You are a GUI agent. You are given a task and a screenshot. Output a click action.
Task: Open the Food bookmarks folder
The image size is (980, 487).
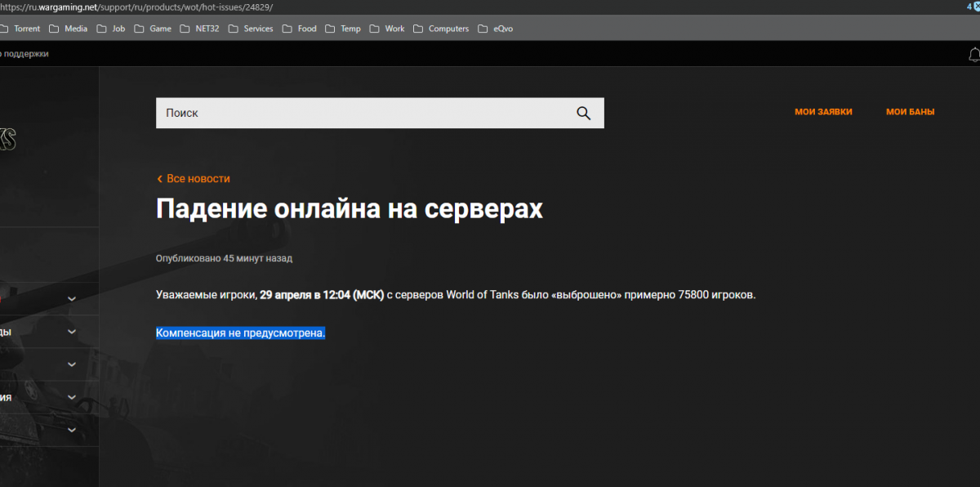pyautogui.click(x=300, y=29)
